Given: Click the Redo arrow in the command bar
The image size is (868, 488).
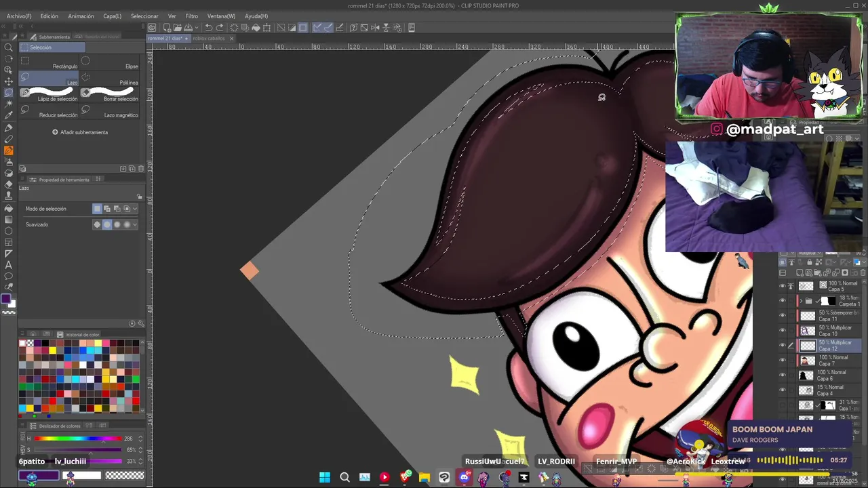Looking at the screenshot, I should click(220, 28).
